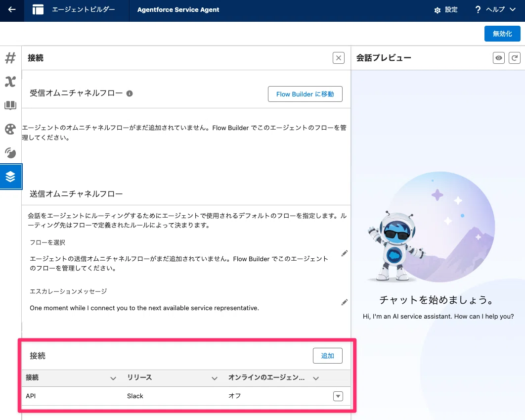Click the back arrow in header
Viewport: 525px width, 420px height.
click(12, 10)
